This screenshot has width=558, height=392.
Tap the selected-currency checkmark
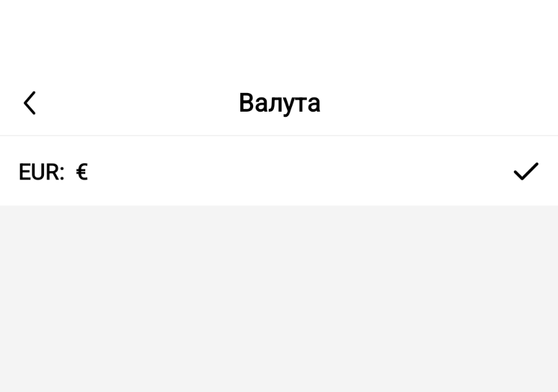(526, 171)
